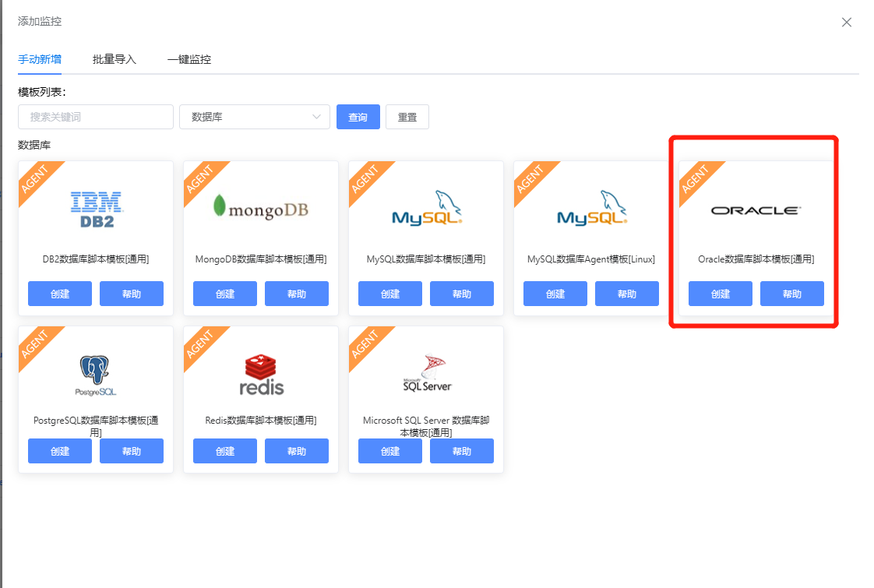Click 创建 on MongoDB template
This screenshot has width=874, height=588.
[x=225, y=294]
